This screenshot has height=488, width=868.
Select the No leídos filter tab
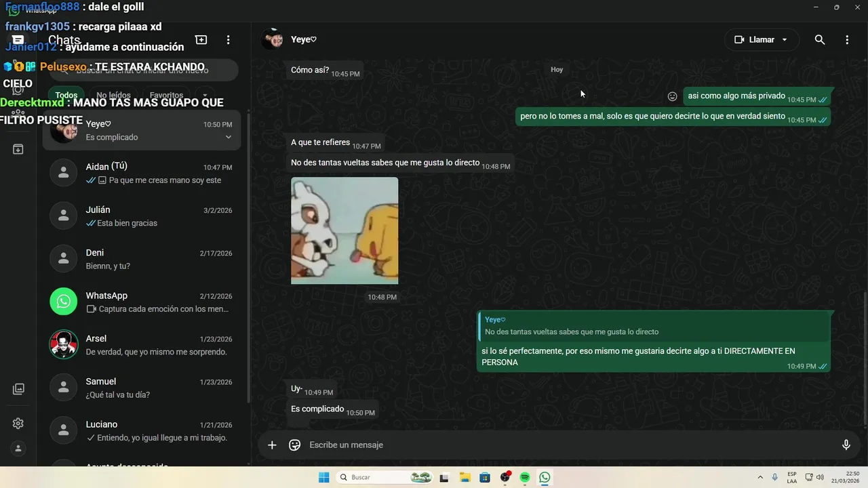[113, 96]
